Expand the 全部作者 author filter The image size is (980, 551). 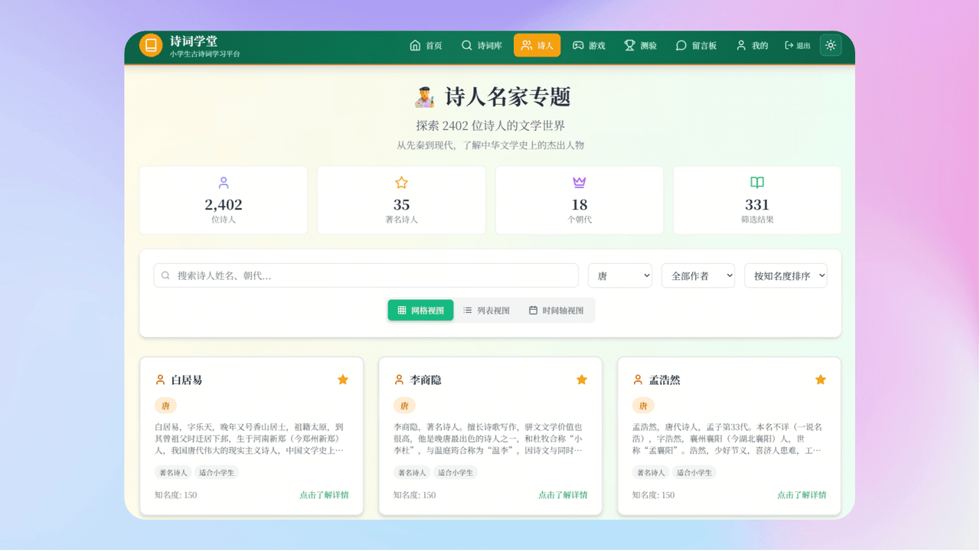pyautogui.click(x=697, y=275)
